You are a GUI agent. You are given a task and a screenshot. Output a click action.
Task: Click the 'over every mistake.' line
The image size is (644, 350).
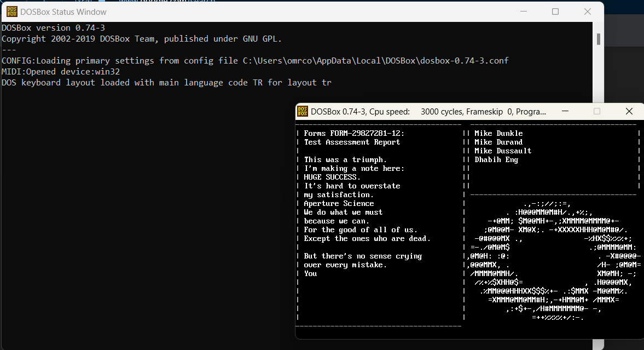coord(345,265)
